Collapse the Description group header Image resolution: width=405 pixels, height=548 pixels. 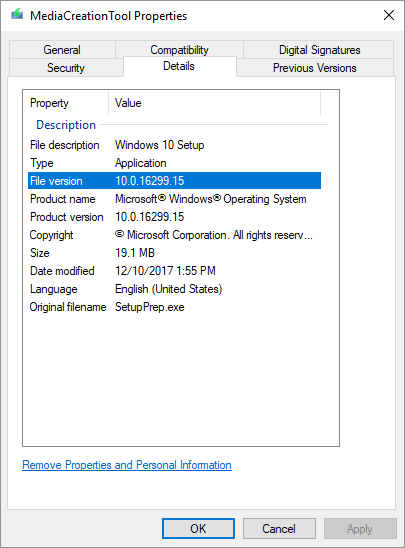pos(66,125)
